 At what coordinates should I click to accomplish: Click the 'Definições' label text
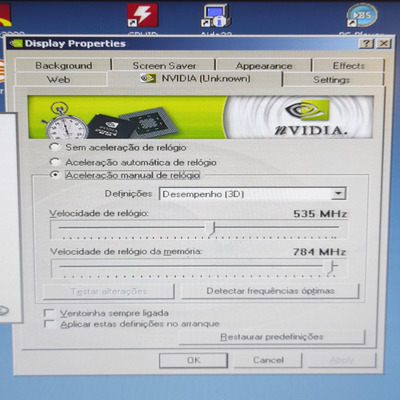[x=128, y=194]
